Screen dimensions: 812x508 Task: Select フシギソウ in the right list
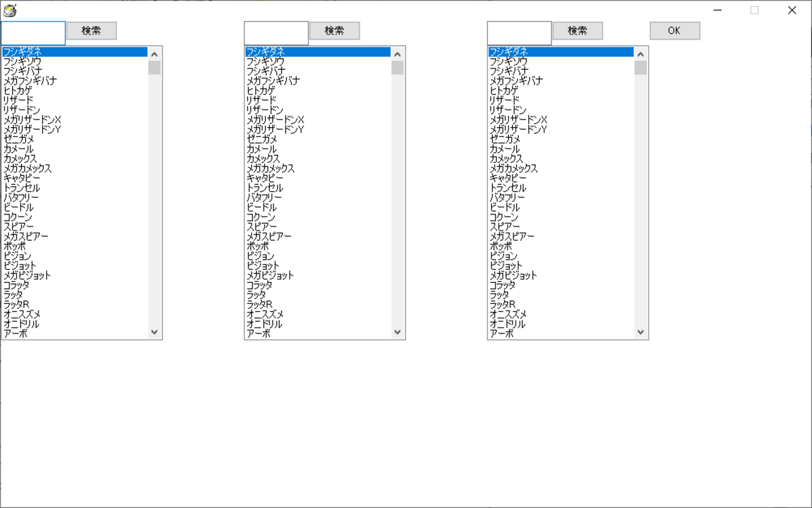[560, 61]
